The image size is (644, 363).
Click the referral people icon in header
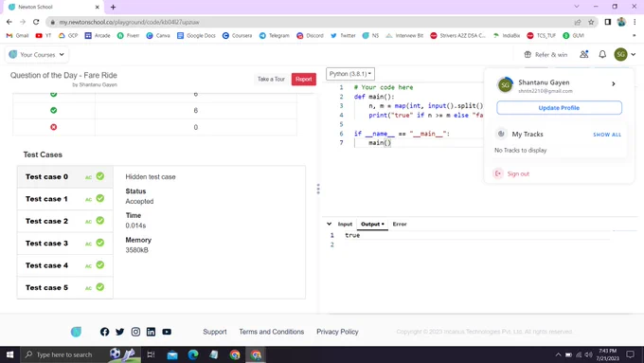pos(583,54)
